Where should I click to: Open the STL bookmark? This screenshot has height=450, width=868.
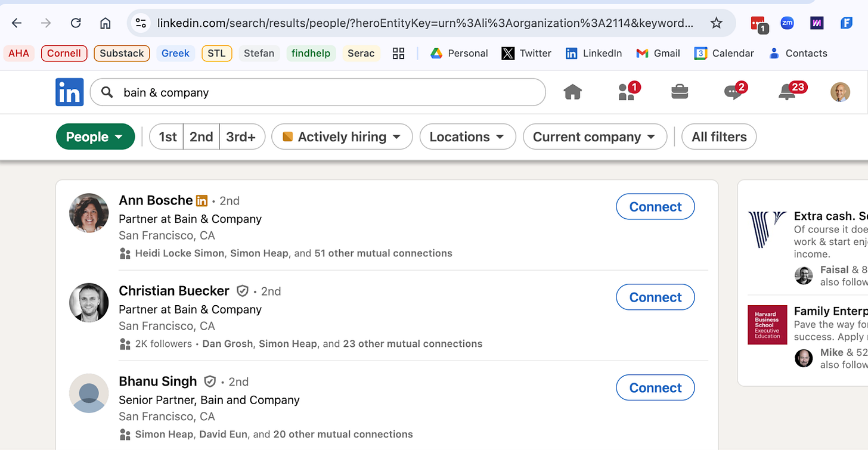coord(216,53)
